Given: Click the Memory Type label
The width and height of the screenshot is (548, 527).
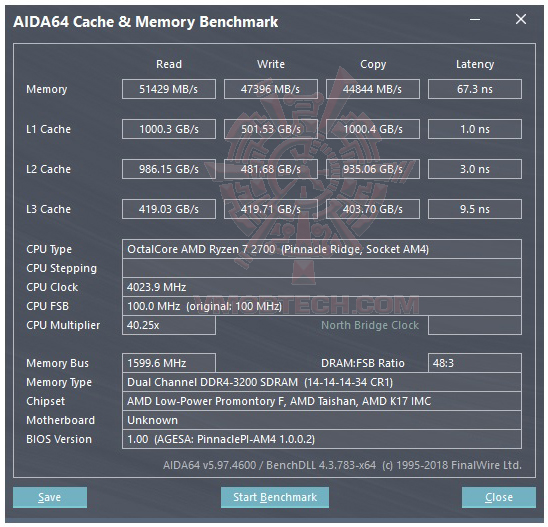Looking at the screenshot, I should click(59, 382).
